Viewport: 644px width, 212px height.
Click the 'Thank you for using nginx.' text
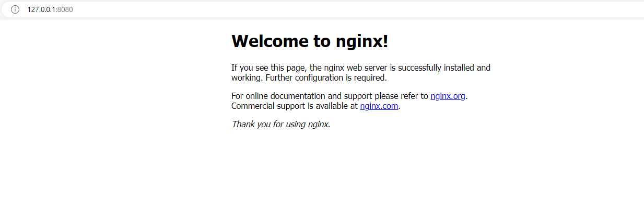pyautogui.click(x=281, y=125)
